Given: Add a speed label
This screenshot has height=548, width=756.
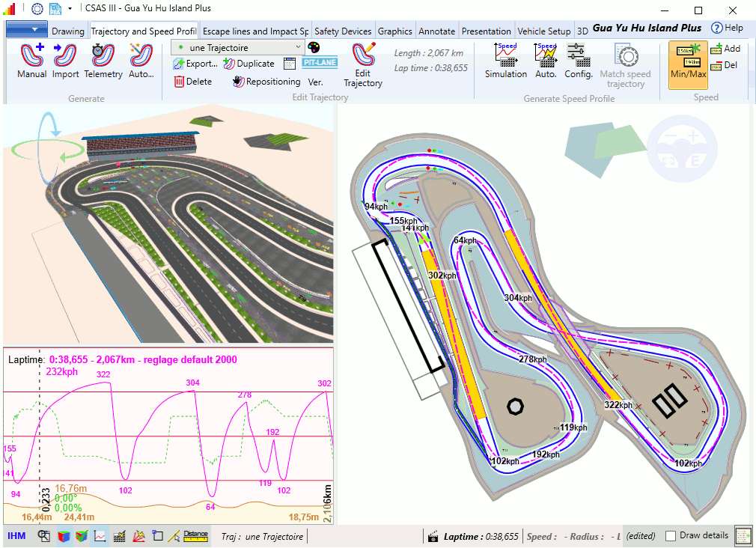Looking at the screenshot, I should [x=725, y=49].
